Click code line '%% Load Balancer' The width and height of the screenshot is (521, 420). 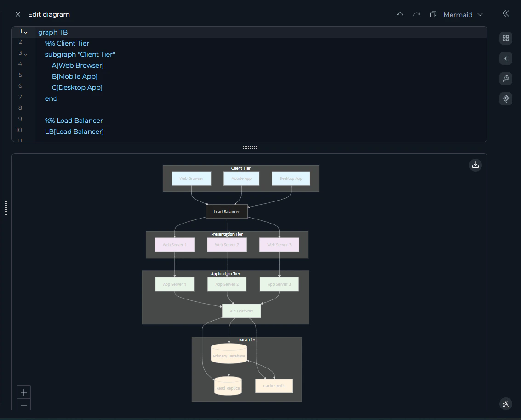[74, 121]
